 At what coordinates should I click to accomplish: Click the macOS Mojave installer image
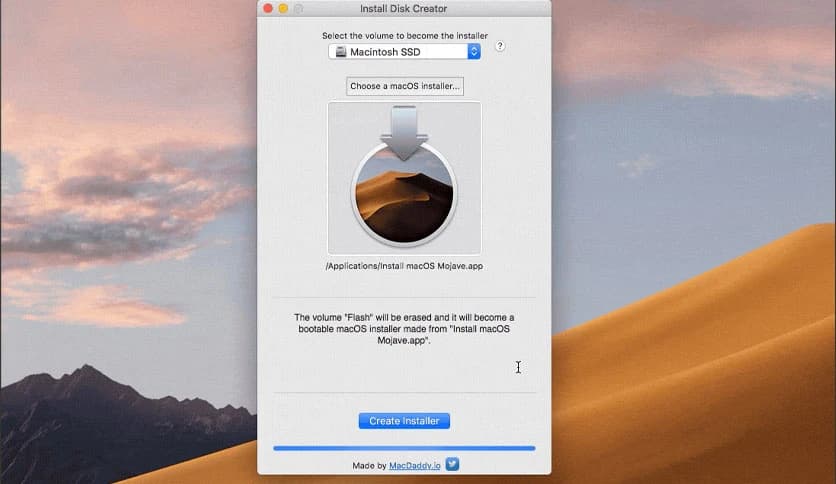click(404, 178)
